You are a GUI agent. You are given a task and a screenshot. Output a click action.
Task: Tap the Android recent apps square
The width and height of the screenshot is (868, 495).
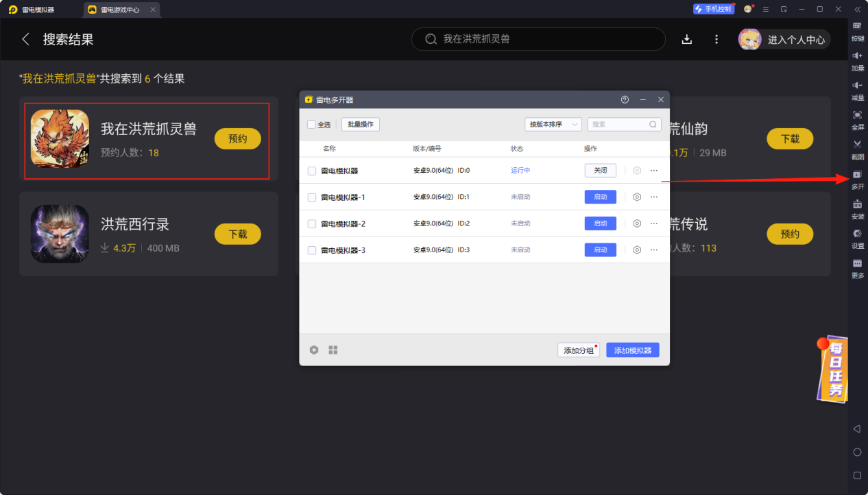click(857, 475)
